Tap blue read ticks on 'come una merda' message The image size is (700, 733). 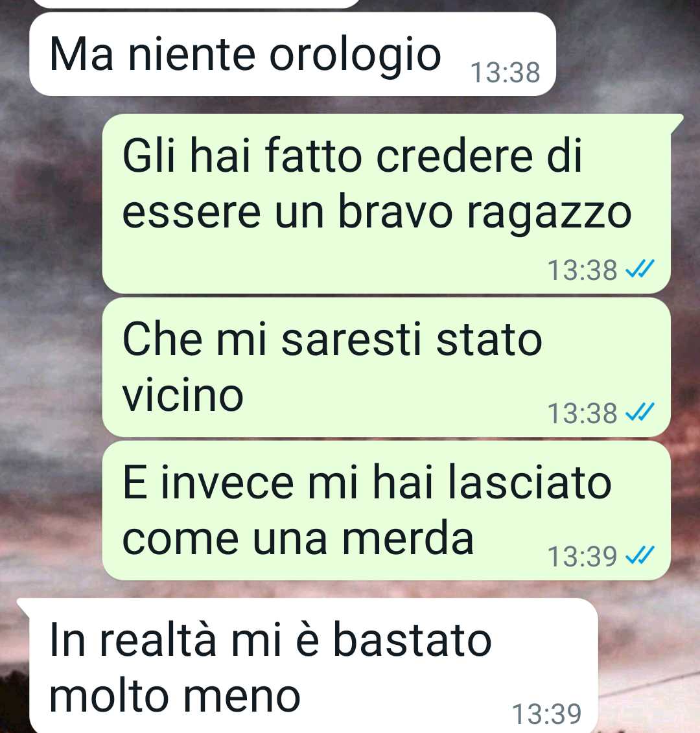point(640,555)
